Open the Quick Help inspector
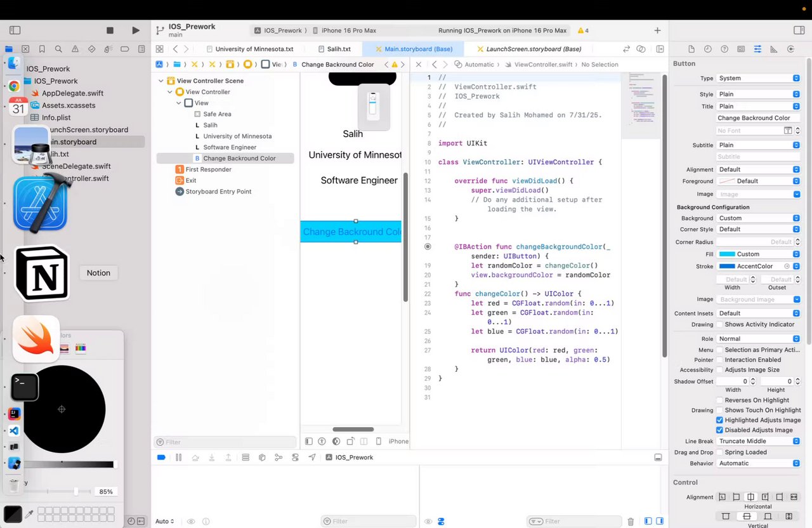The height and width of the screenshot is (528, 812). [x=724, y=49]
